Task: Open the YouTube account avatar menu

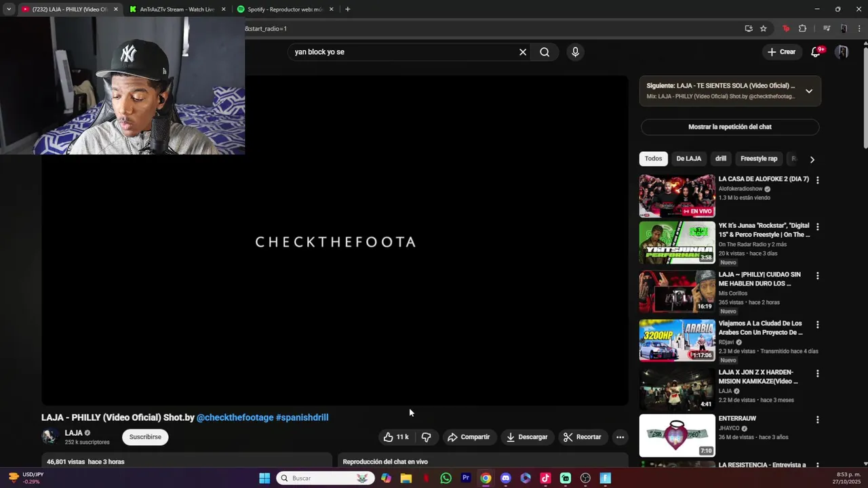Action: [842, 52]
